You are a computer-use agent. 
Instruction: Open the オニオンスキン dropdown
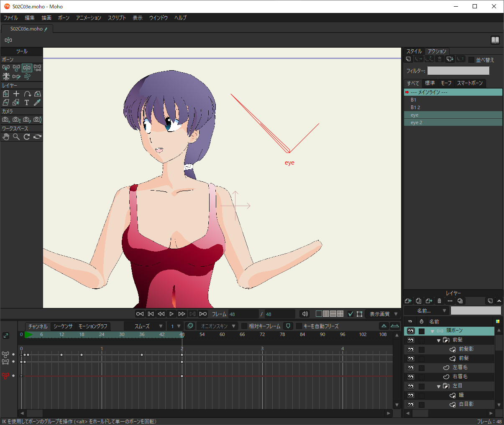point(217,326)
